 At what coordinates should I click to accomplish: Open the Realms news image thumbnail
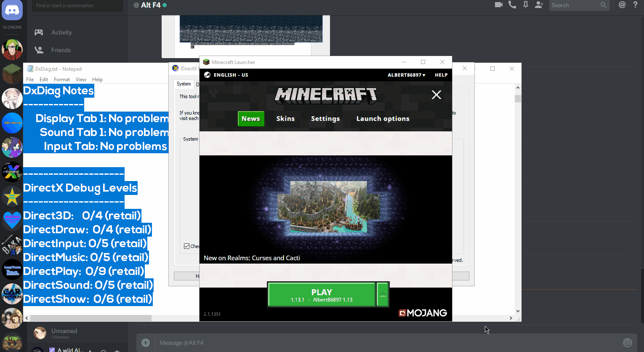(x=326, y=209)
